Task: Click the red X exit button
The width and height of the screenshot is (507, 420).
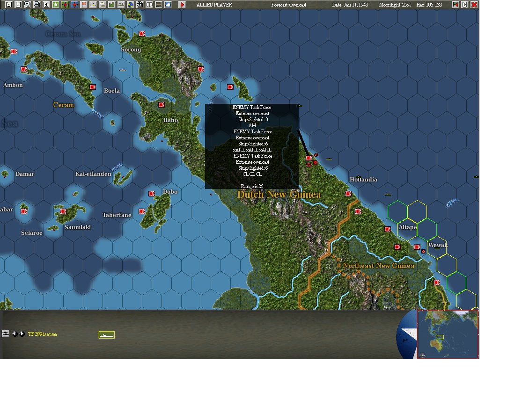Action: (474, 5)
